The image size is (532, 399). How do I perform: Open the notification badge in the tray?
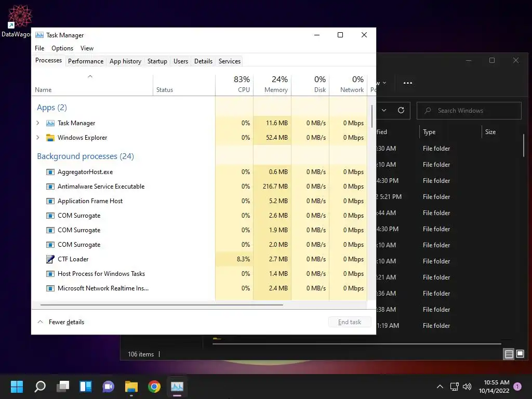click(517, 387)
